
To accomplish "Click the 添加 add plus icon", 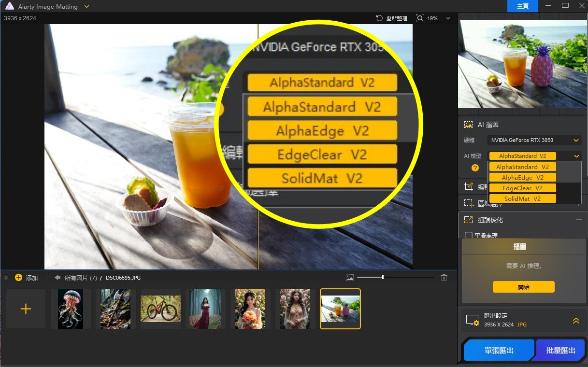I will click(18, 278).
